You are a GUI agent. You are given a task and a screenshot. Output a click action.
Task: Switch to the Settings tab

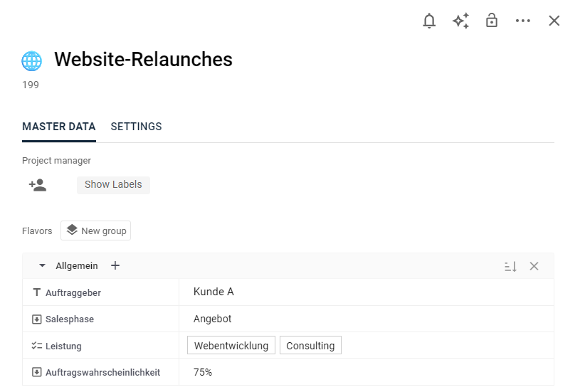point(136,127)
